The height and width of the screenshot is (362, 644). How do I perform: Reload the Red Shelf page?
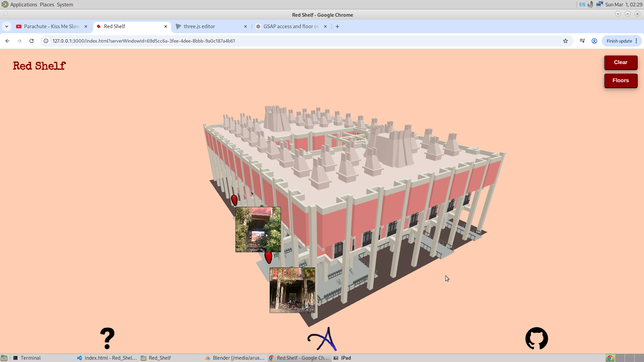pos(31,41)
